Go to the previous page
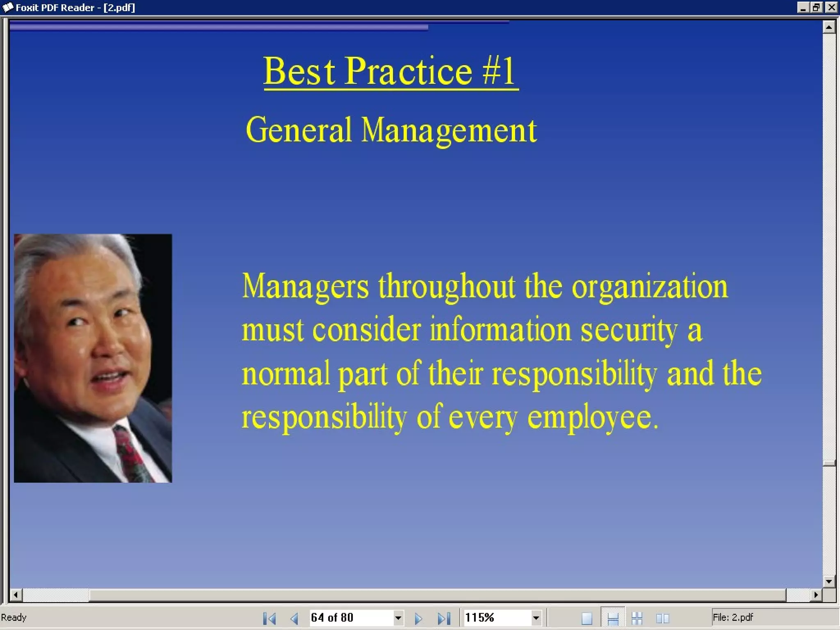 coord(294,618)
